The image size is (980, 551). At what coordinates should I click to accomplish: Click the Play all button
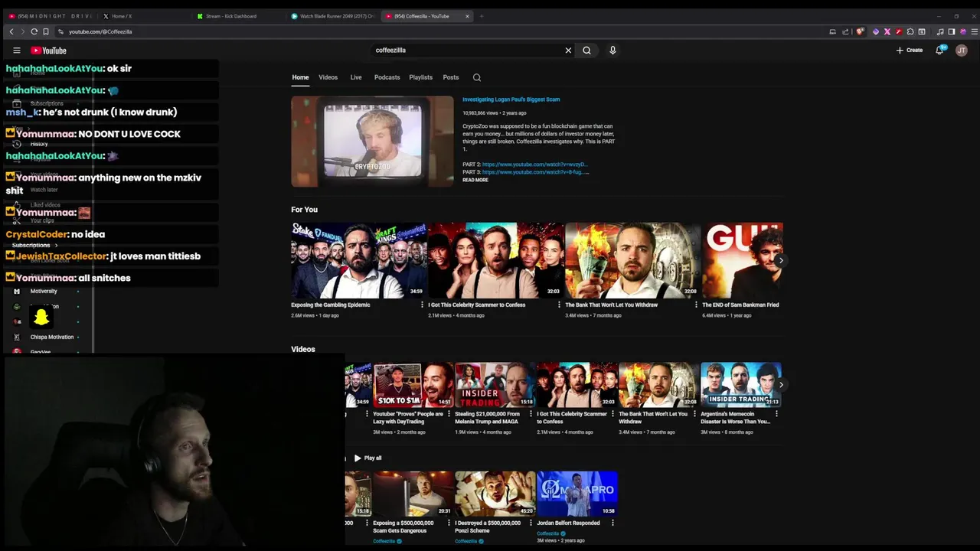367,458
